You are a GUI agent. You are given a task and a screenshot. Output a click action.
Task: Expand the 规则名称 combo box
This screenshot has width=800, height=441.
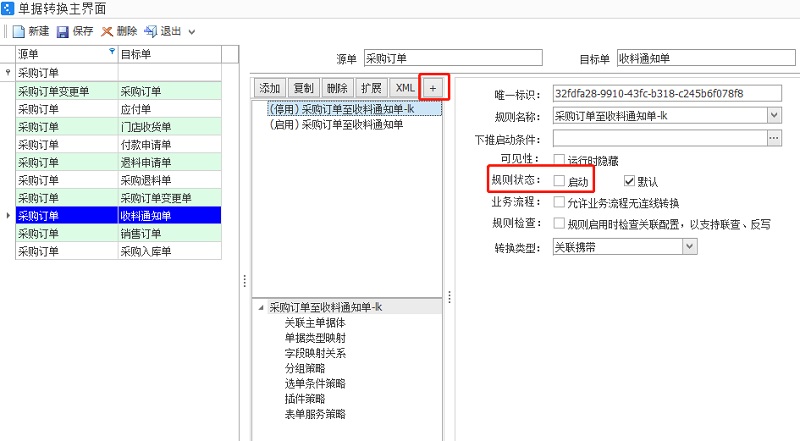774,115
